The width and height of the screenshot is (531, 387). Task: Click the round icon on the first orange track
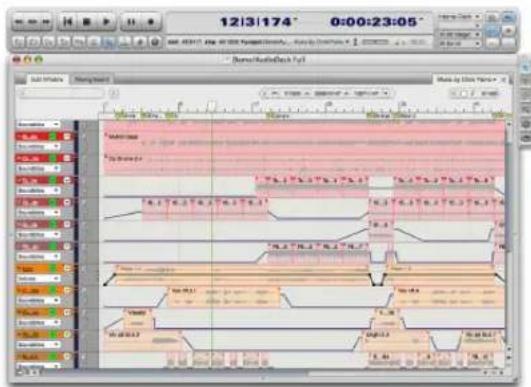click(67, 268)
